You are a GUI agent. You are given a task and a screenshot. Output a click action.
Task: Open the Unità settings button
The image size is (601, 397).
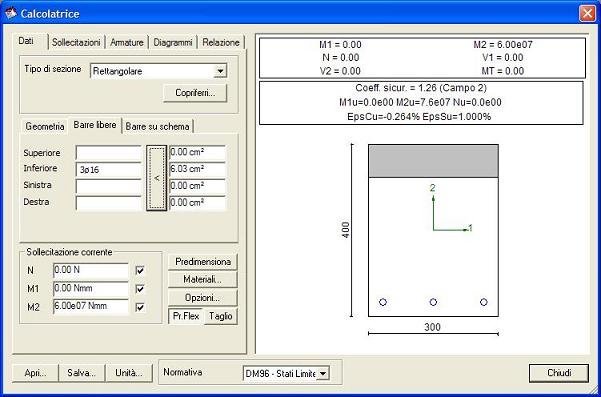pos(129,373)
